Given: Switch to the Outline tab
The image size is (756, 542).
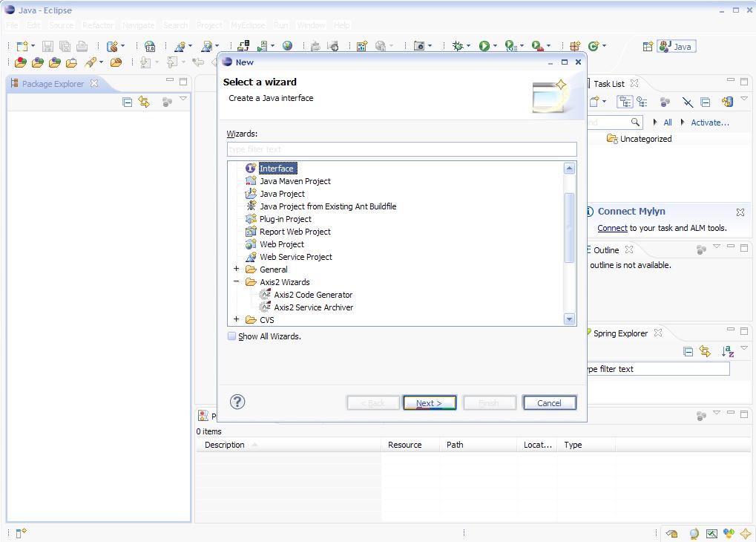Looking at the screenshot, I should click(606, 250).
